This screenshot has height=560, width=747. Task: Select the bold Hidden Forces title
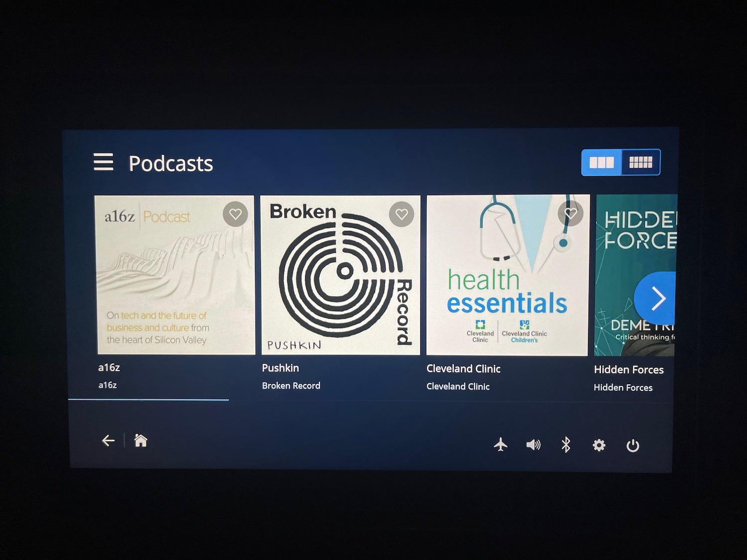point(629,370)
